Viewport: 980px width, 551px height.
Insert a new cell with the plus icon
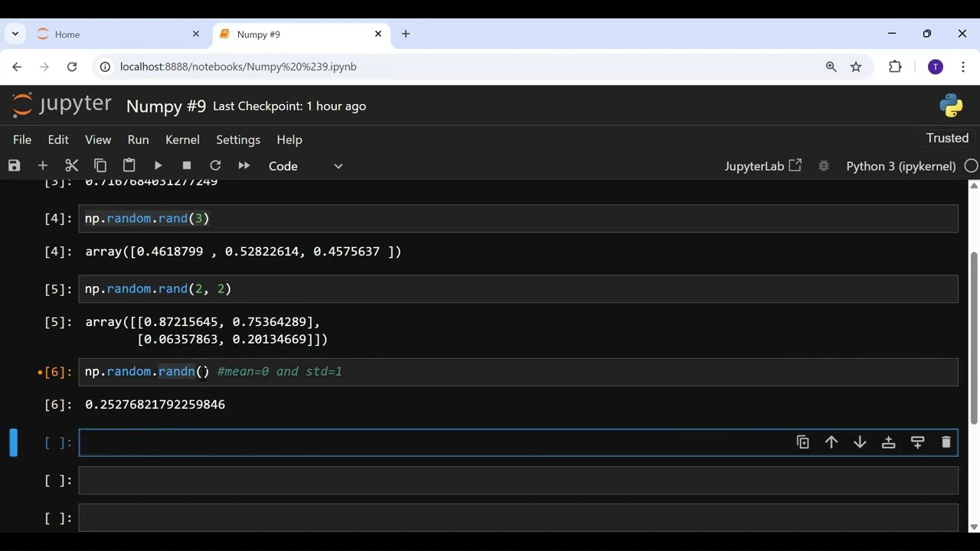(43, 165)
